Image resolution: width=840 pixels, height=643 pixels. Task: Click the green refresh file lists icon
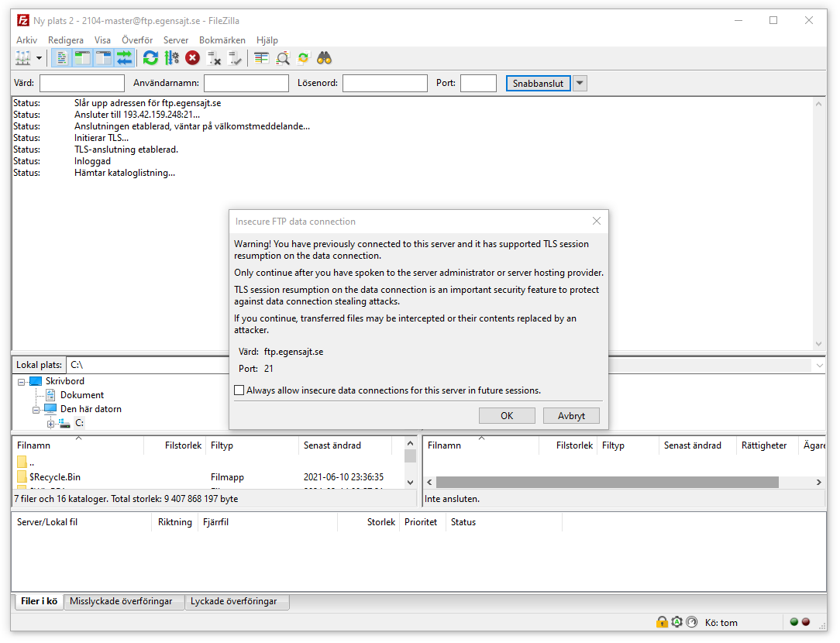[x=150, y=58]
